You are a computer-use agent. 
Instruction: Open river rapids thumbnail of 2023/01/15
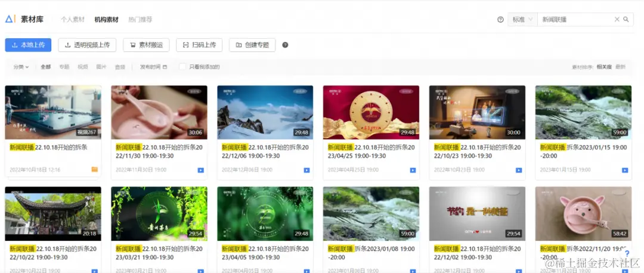[x=583, y=112]
